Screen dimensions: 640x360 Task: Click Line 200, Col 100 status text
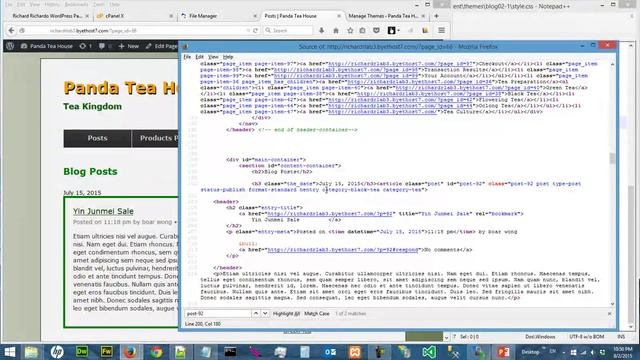click(203, 324)
